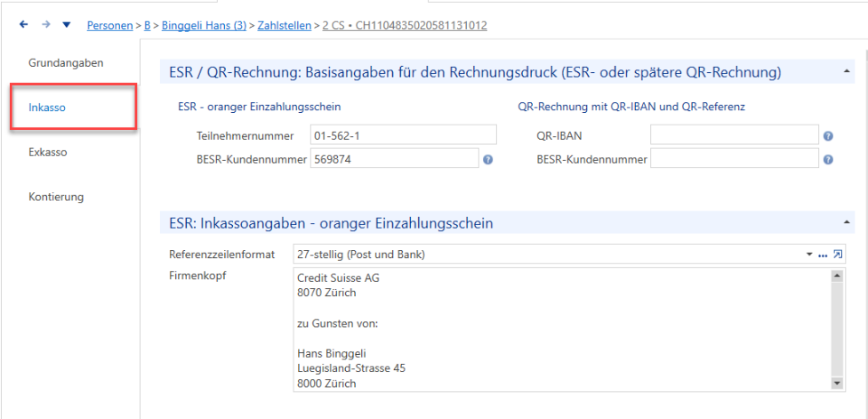The image size is (868, 419).
Task: Open Binggeli Hans (3) breadcrumb
Action: pos(204,25)
